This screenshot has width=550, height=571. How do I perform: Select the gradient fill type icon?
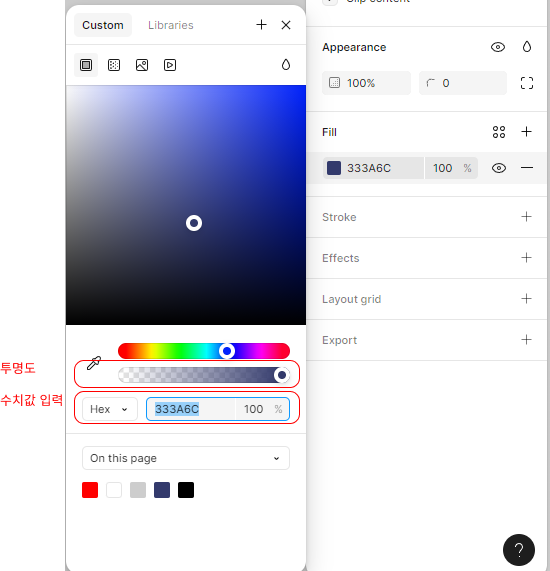[114, 65]
